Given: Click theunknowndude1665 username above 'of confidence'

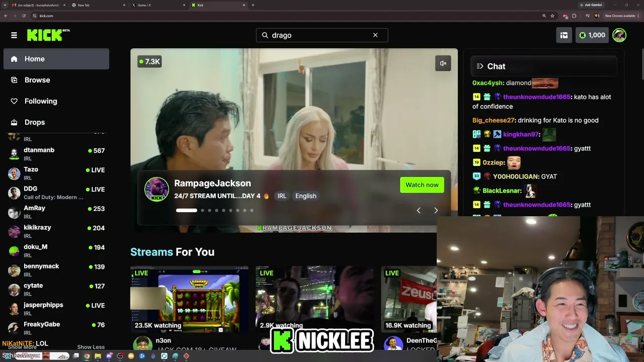Looking at the screenshot, I should (x=537, y=97).
